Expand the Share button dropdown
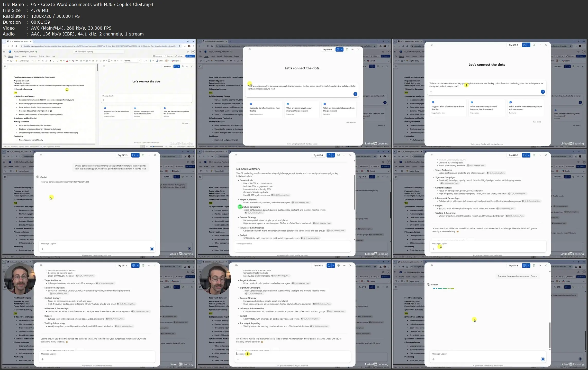Image resolution: width=588 pixels, height=370 pixels. pyautogui.click(x=193, y=56)
